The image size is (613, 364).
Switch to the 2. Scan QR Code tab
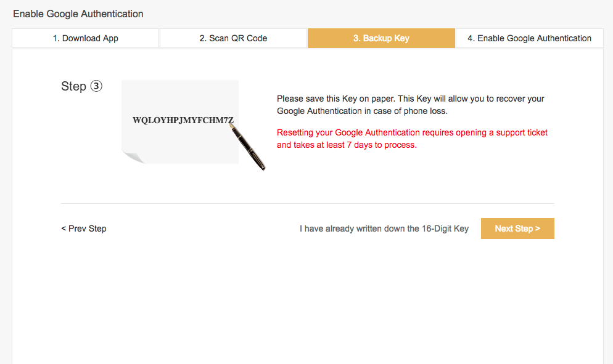pyautogui.click(x=233, y=38)
